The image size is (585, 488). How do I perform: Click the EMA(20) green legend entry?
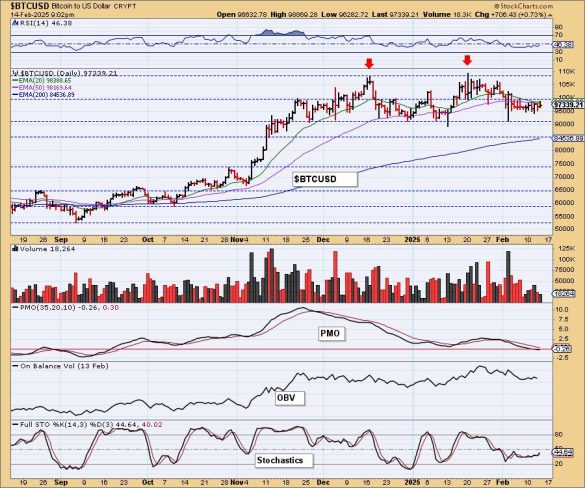click(x=42, y=80)
